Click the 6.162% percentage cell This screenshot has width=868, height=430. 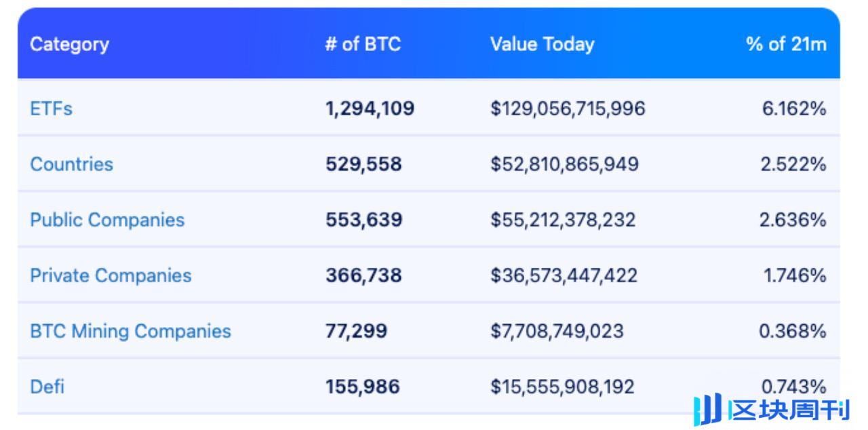coord(793,109)
